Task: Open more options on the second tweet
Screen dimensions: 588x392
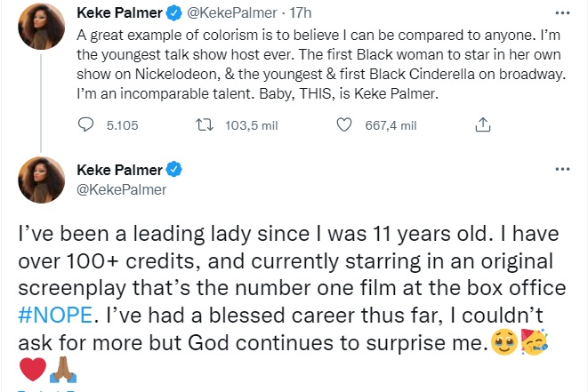Action: click(561, 169)
